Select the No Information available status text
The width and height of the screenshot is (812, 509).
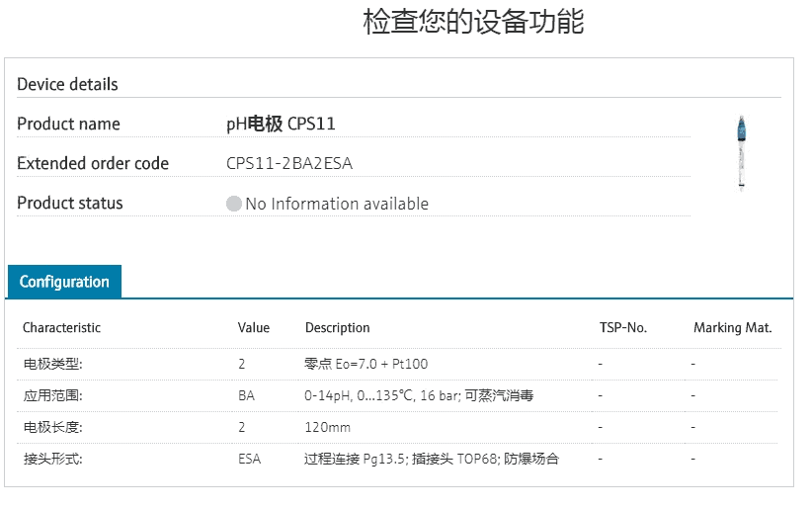click(337, 204)
